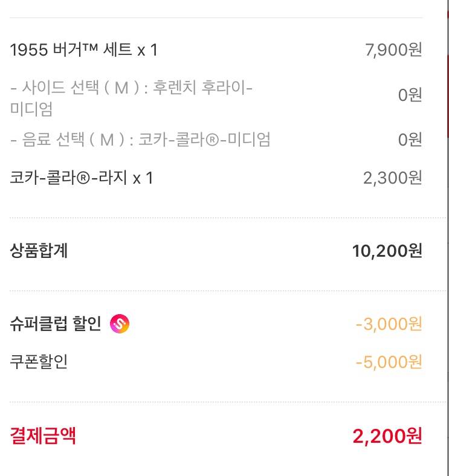The height and width of the screenshot is (476, 449).
Task: Click the 10,200원 subtotal amount
Action: click(387, 251)
